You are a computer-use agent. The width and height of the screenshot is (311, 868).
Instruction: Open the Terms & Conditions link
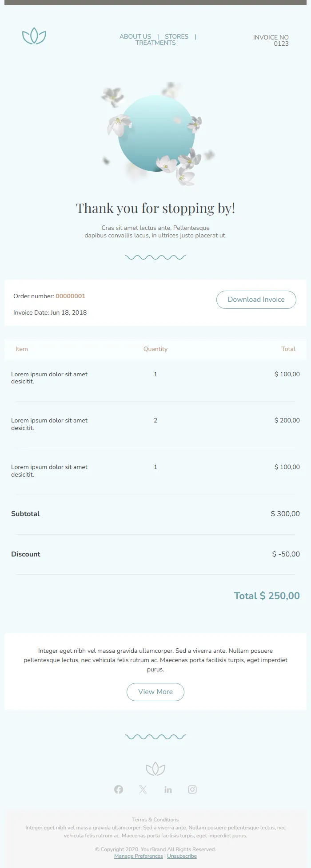coord(155,820)
